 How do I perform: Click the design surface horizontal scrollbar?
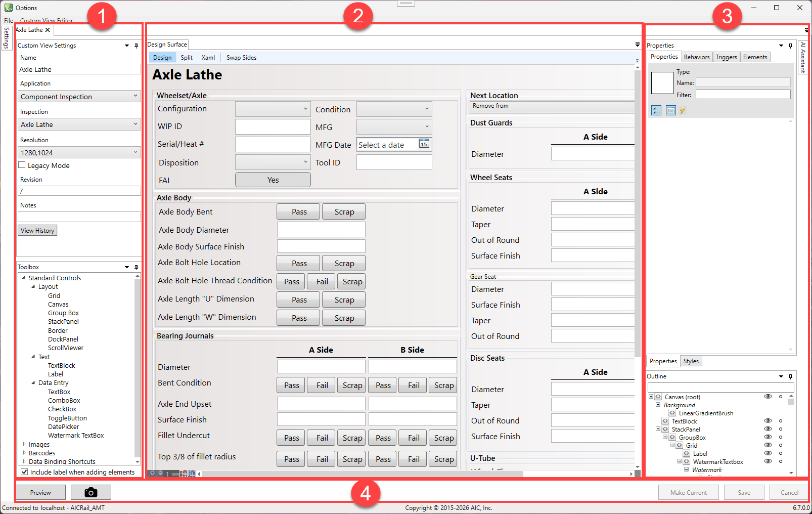click(363, 474)
